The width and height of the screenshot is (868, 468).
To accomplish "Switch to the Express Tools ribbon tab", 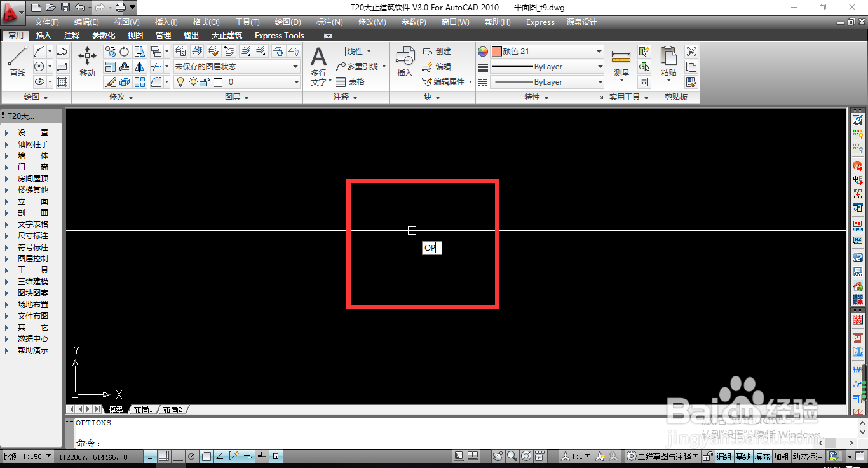I will tap(280, 36).
